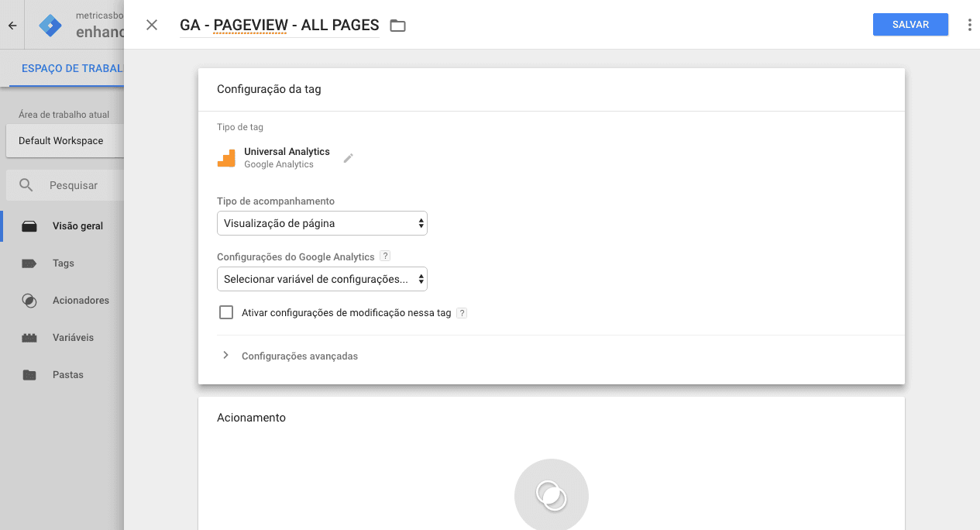
Task: Open the three-dot overflow menu
Action: [968, 24]
